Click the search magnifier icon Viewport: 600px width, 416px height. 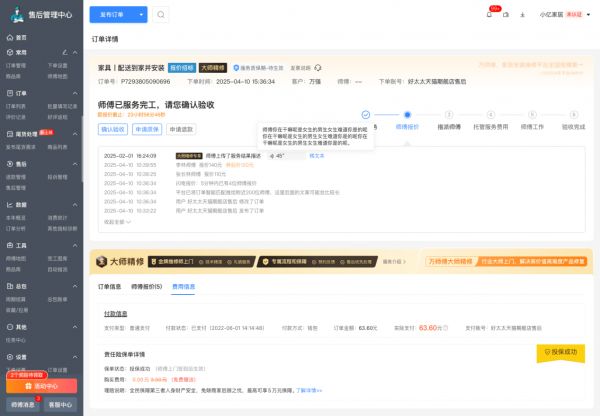(162, 15)
